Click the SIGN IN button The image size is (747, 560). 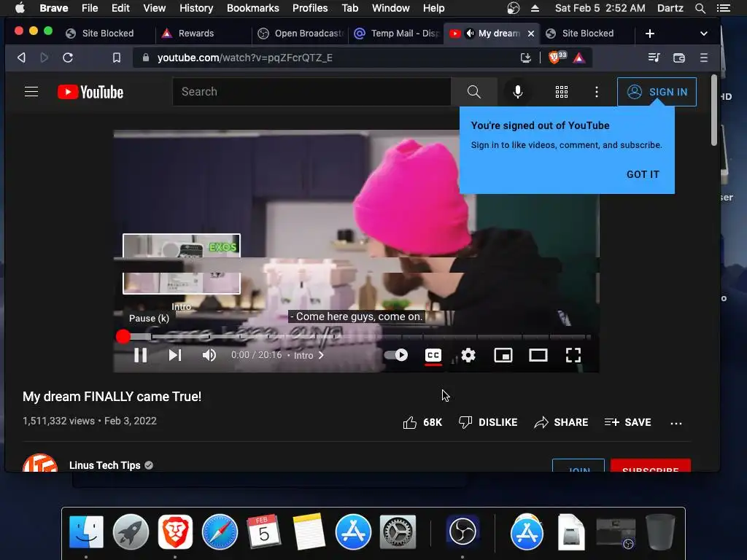coord(657,92)
